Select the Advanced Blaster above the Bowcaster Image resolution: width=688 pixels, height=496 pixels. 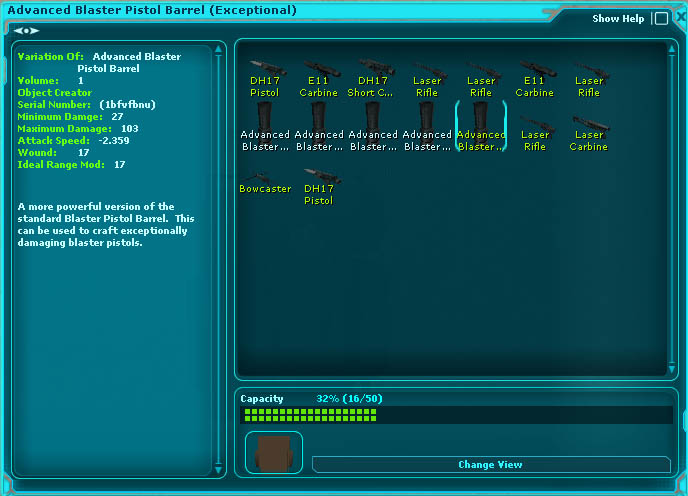(265, 126)
